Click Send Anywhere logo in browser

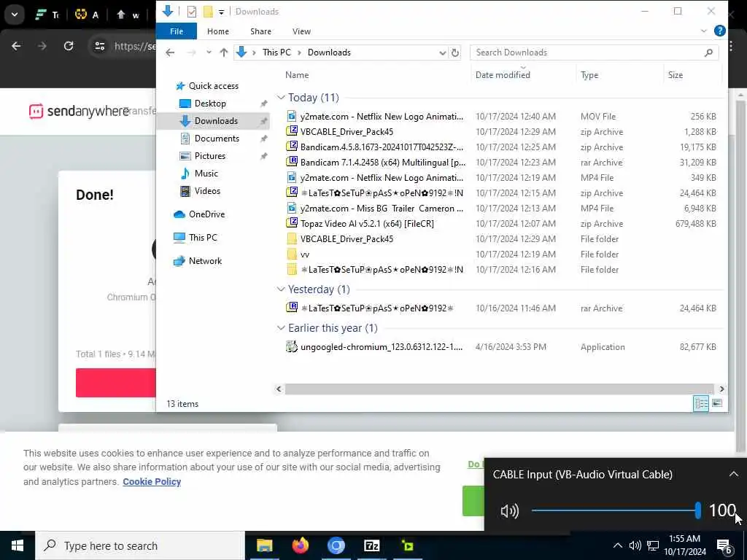(79, 111)
